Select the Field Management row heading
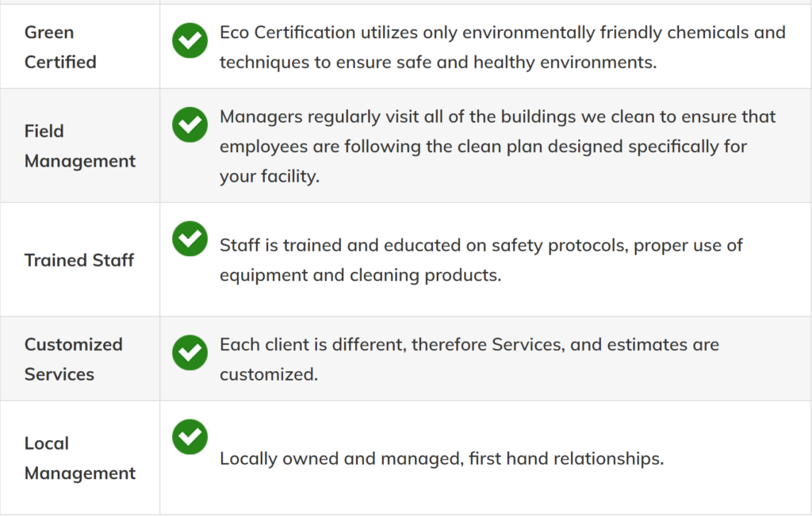812x517 pixels. tap(80, 146)
